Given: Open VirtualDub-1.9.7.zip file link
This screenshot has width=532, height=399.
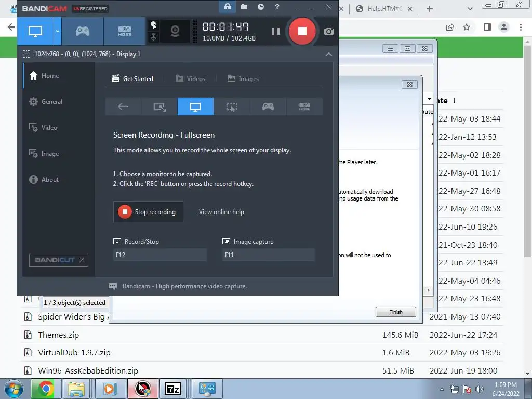Looking at the screenshot, I should point(74,353).
